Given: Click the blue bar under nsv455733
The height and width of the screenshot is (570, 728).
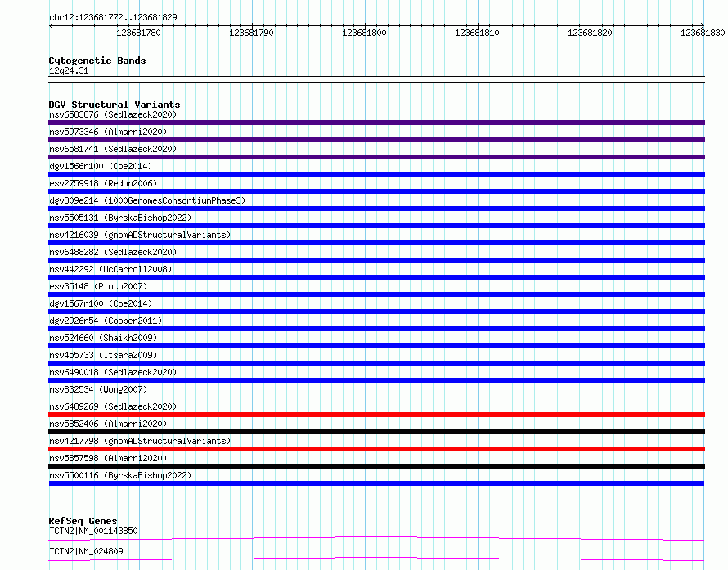Looking at the screenshot, I should point(376,363).
